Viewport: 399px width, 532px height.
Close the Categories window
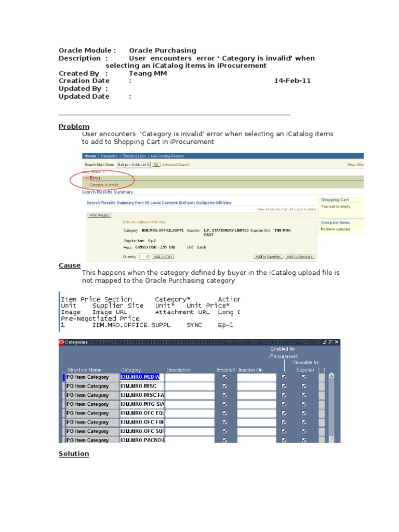click(337, 342)
